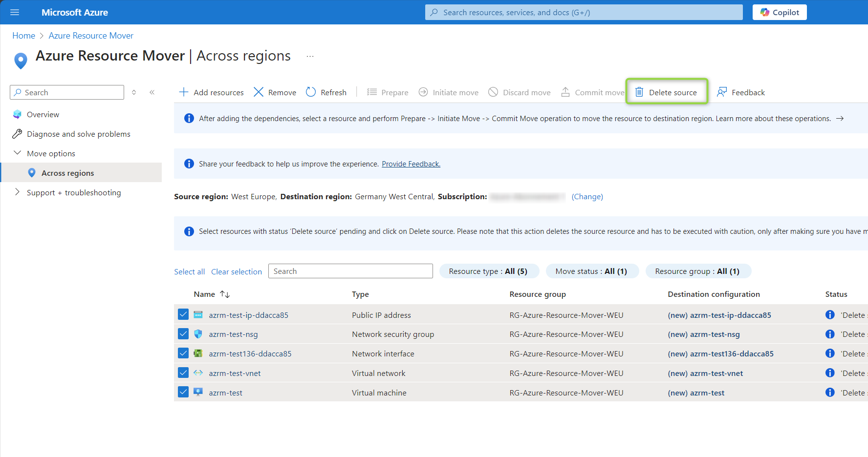
Task: Open destination config (new) azrm-test
Action: click(x=696, y=393)
